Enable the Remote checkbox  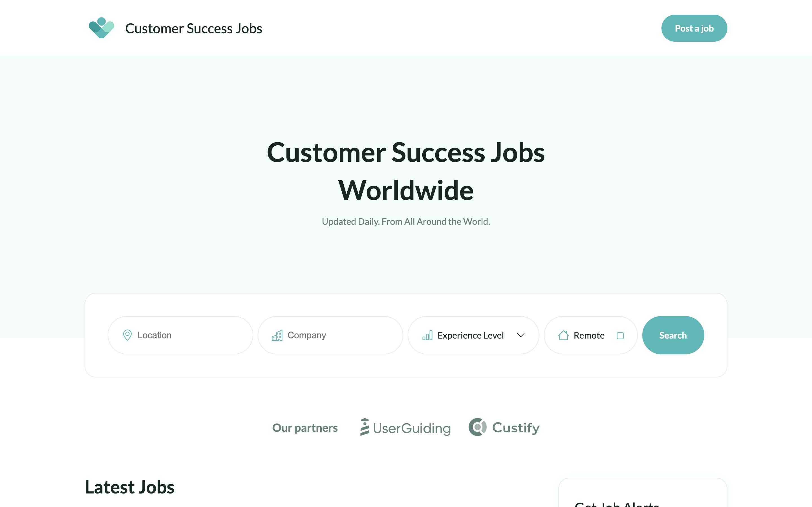point(620,336)
